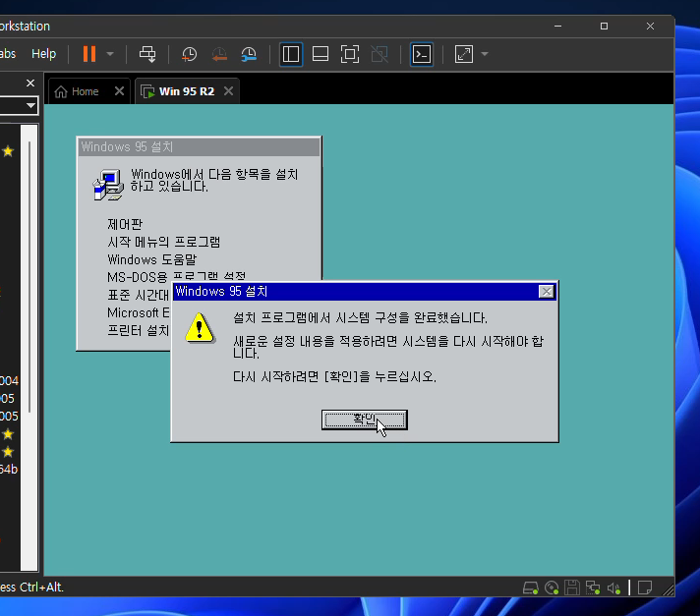Click the hard disk status icon
Image resolution: width=700 pixels, height=616 pixels.
(x=530, y=588)
